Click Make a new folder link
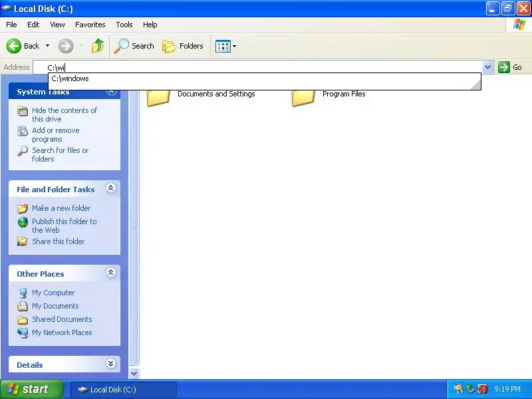The image size is (532, 399). click(61, 208)
